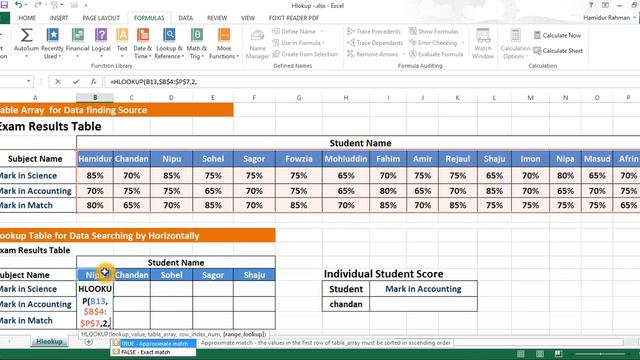This screenshot has height=360, width=640.
Task: Click the Shaju cell in lookup table
Action: (x=254, y=275)
